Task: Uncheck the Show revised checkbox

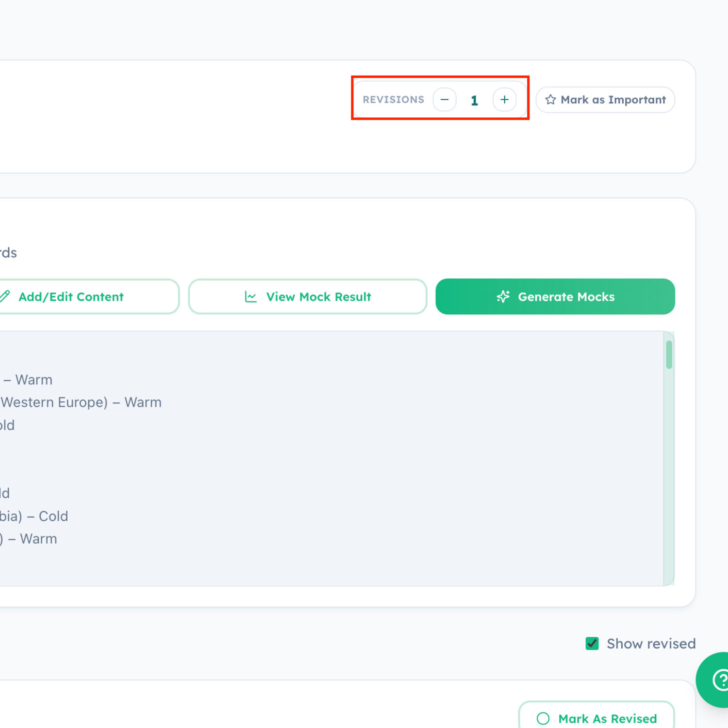Action: point(592,644)
